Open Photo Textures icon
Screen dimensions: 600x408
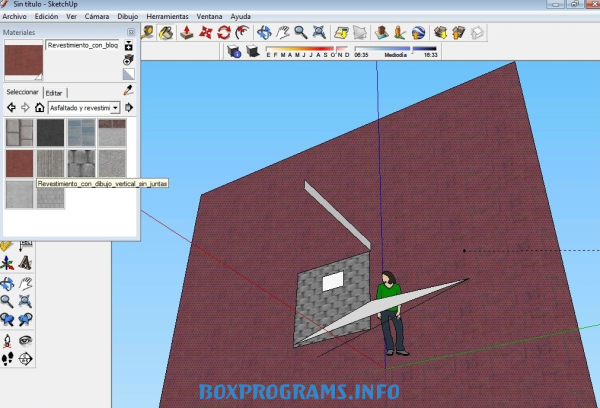click(x=399, y=33)
